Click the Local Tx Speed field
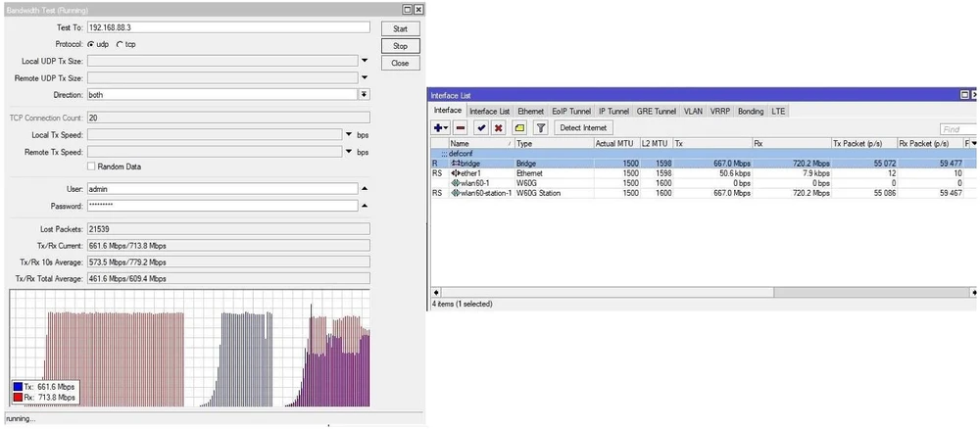 click(x=215, y=135)
